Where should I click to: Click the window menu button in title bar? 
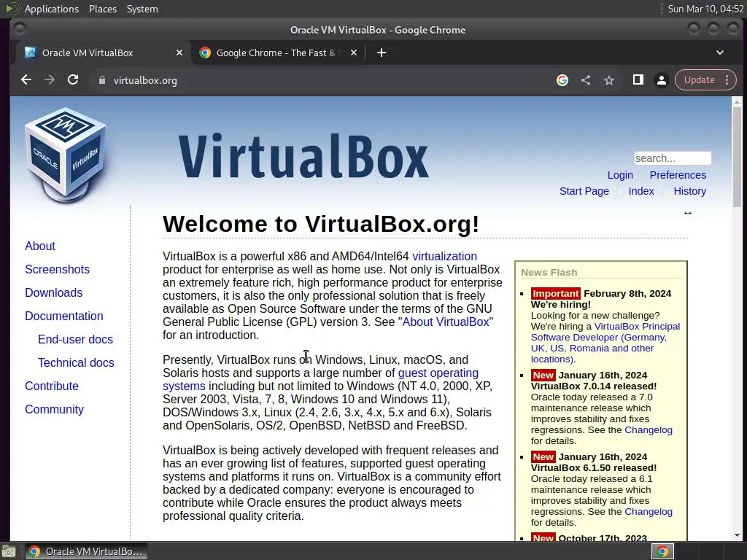pyautogui.click(x=20, y=29)
